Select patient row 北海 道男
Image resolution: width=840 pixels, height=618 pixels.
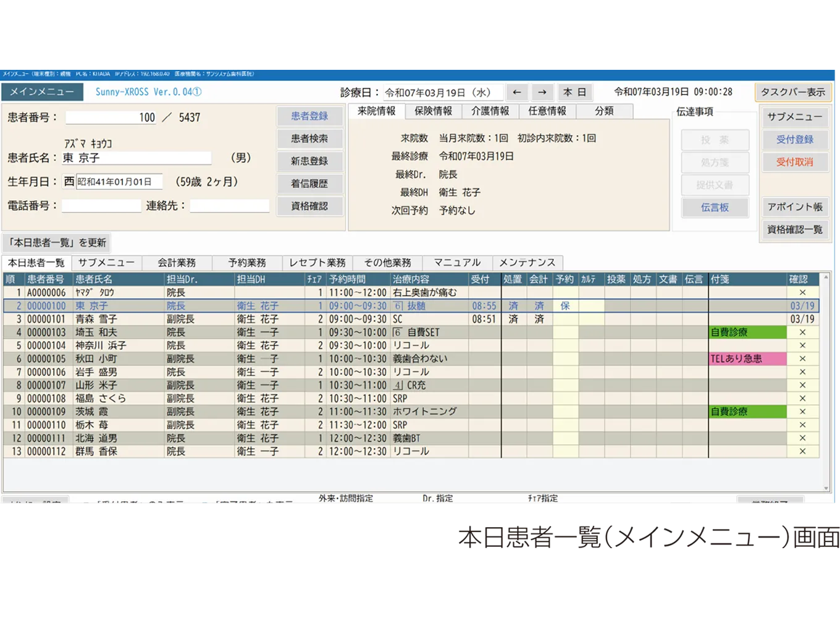411,438
